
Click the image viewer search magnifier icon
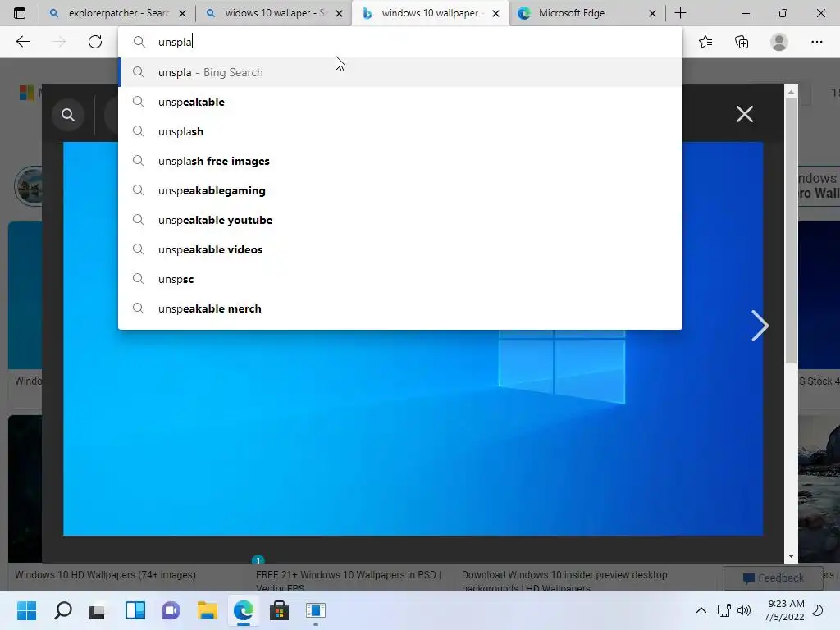tap(68, 115)
